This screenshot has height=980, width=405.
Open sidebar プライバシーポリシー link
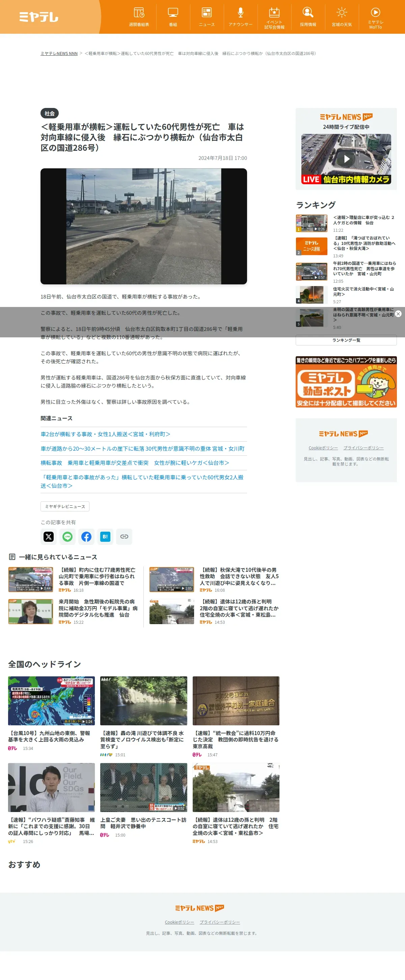(x=363, y=448)
